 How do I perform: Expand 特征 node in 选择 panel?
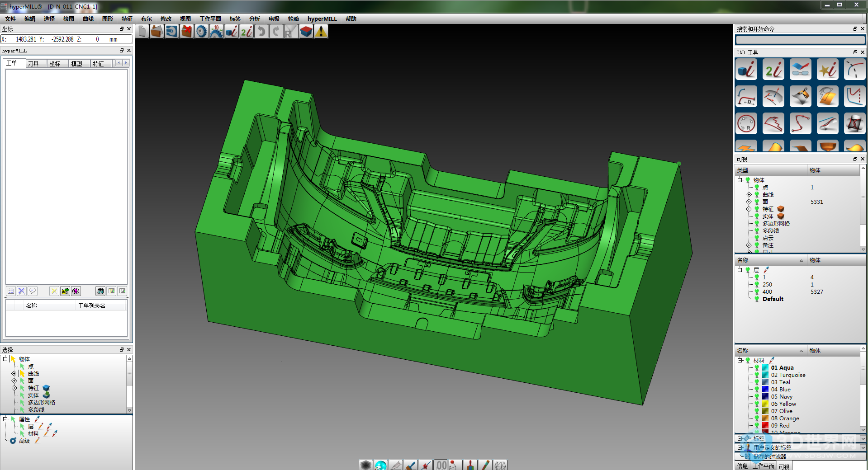(x=14, y=388)
